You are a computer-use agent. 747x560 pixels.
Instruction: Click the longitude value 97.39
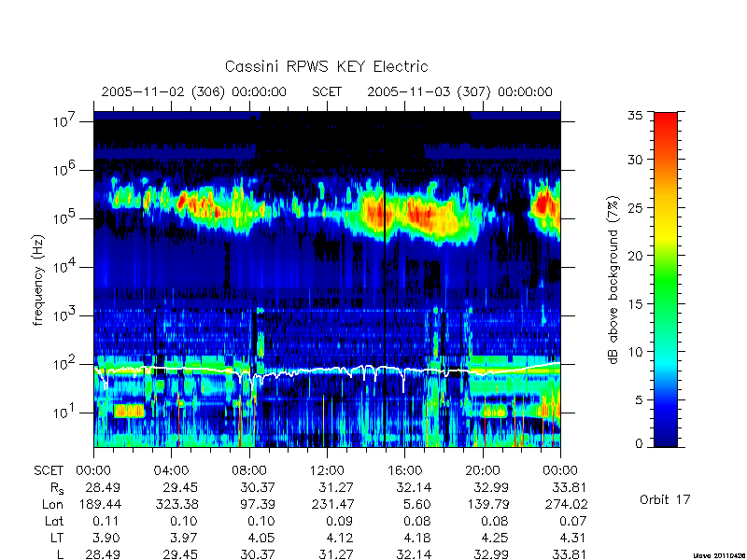click(258, 504)
